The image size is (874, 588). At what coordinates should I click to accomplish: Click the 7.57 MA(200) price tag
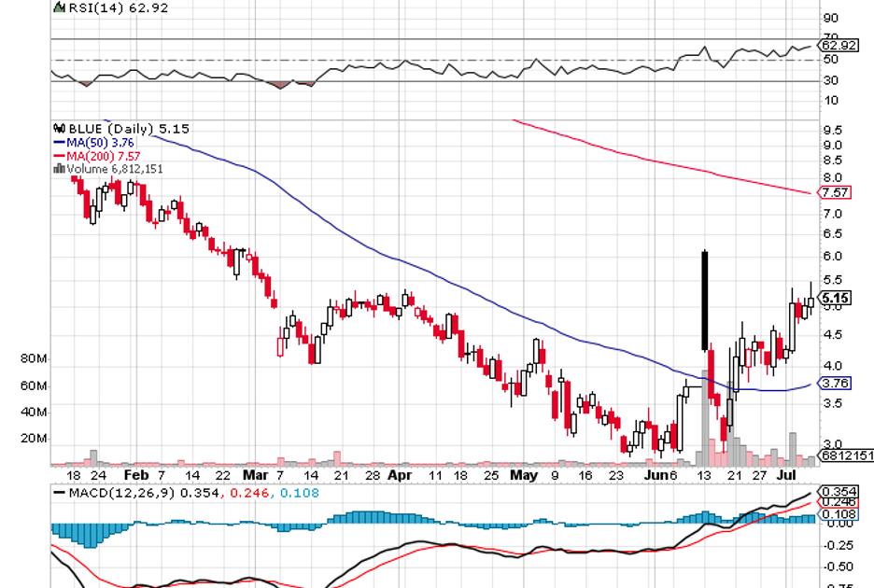pos(834,192)
